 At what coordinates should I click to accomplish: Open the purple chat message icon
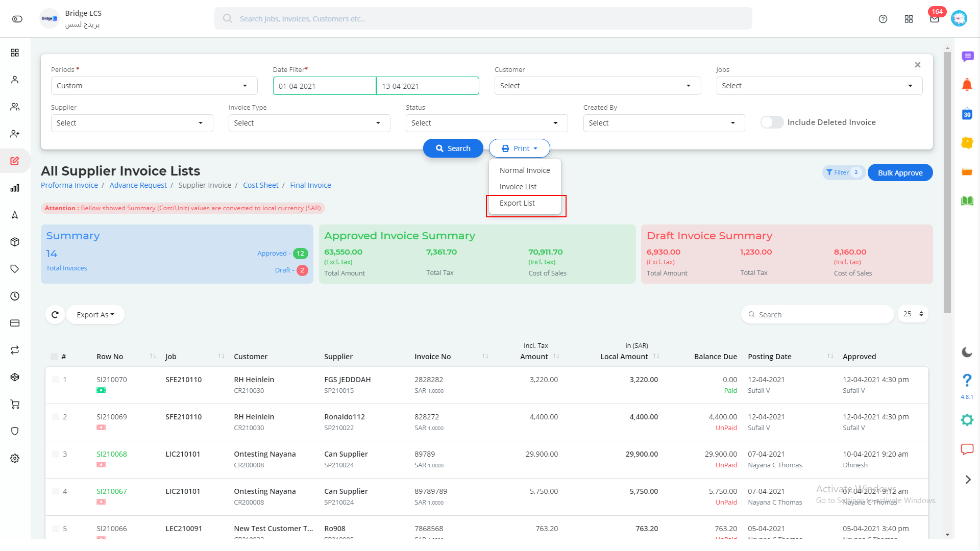[967, 56]
